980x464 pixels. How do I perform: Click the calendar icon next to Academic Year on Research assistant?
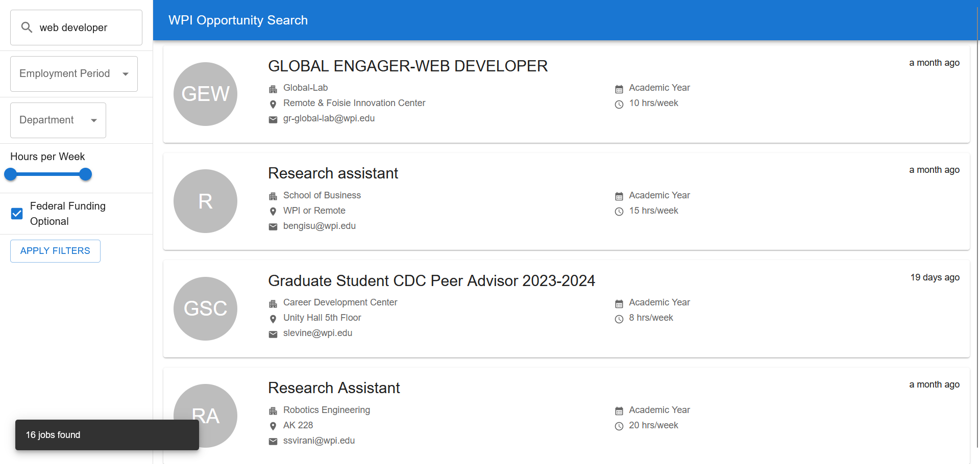tap(619, 196)
